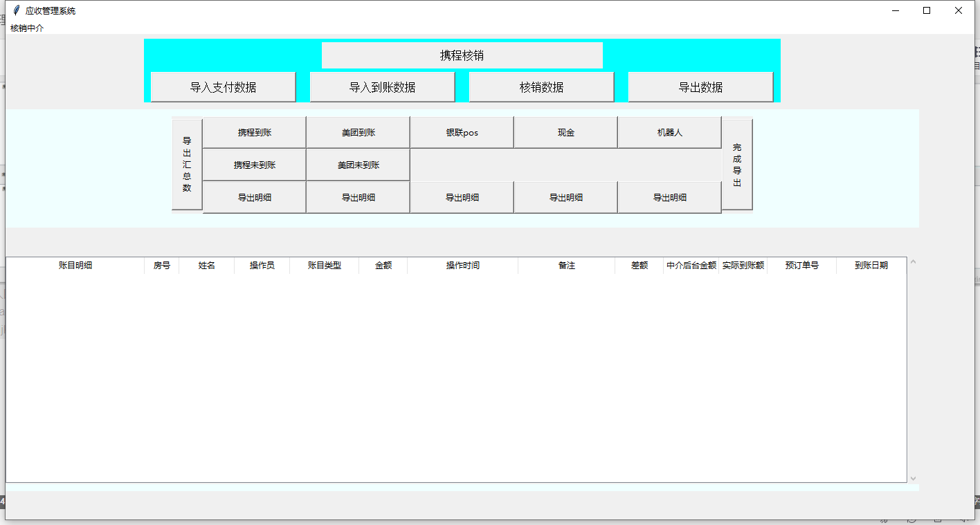Image resolution: width=980 pixels, height=525 pixels.
Task: Open 携程未到账 records
Action: [255, 165]
